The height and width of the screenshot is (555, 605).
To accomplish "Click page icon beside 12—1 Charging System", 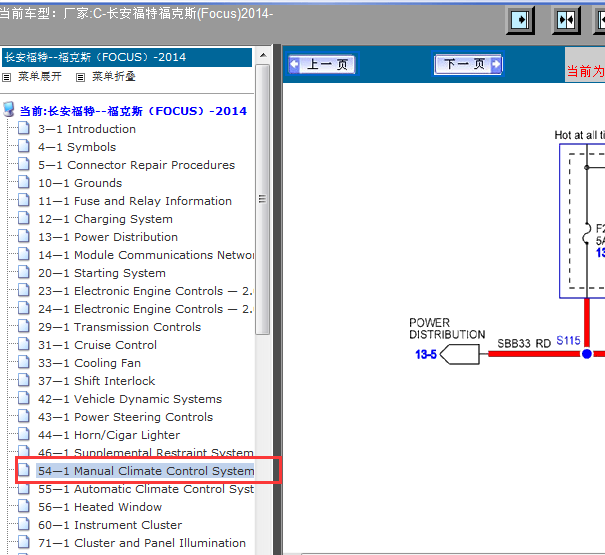I will click(24, 218).
